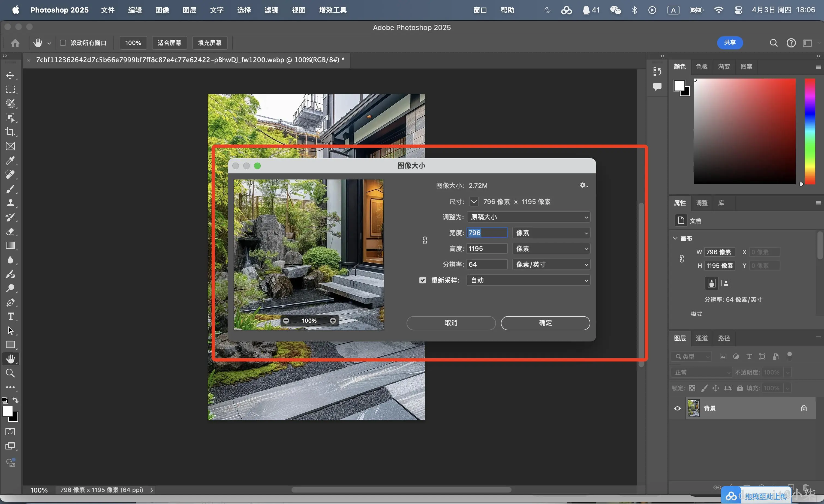
Task: Open the 重新采样 method dropdown
Action: point(528,280)
